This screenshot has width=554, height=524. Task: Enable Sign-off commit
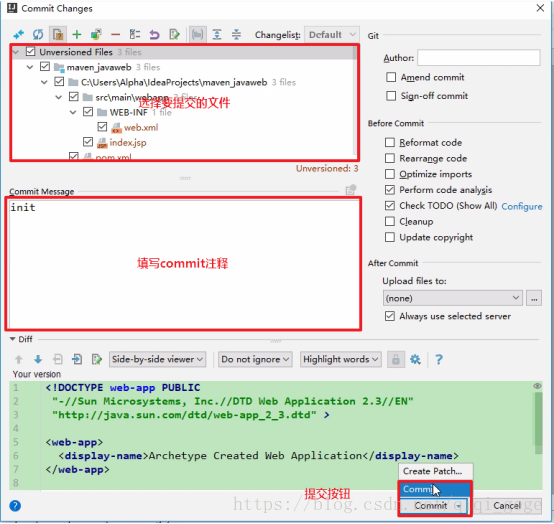point(391,96)
